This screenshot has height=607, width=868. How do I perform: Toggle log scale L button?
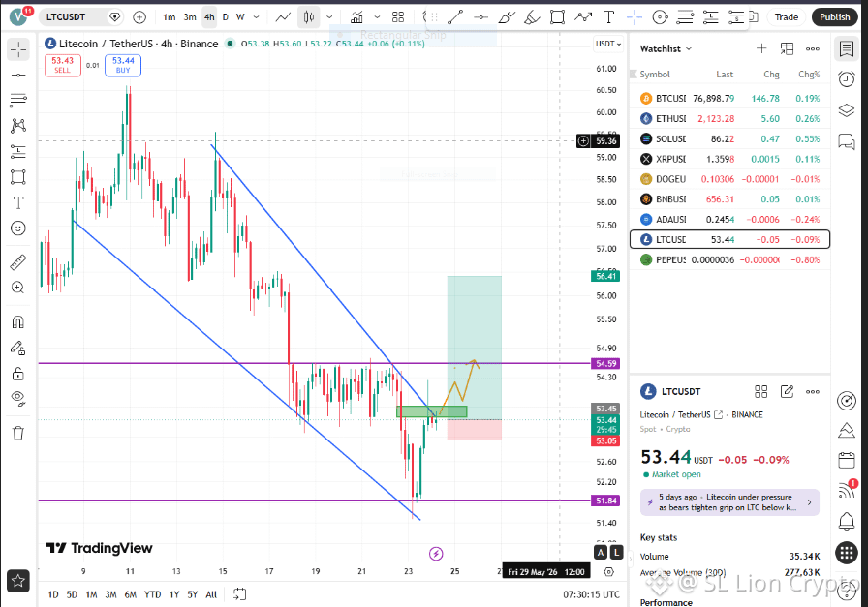click(616, 552)
